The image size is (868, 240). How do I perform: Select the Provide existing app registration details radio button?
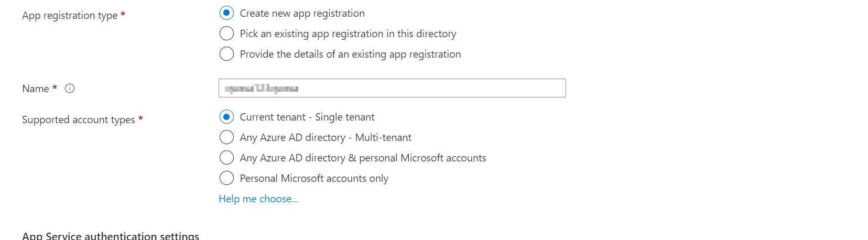click(x=226, y=54)
